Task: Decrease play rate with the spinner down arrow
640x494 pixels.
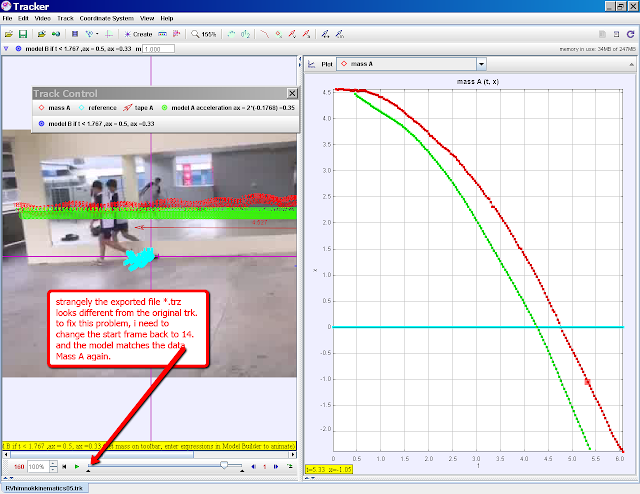Action: pos(53,470)
